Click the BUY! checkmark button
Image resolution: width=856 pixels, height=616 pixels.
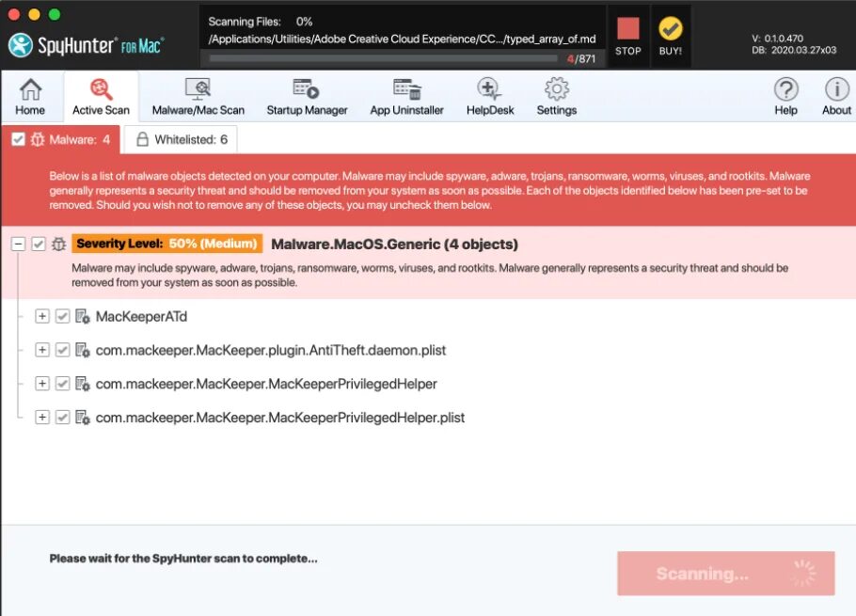click(x=671, y=37)
